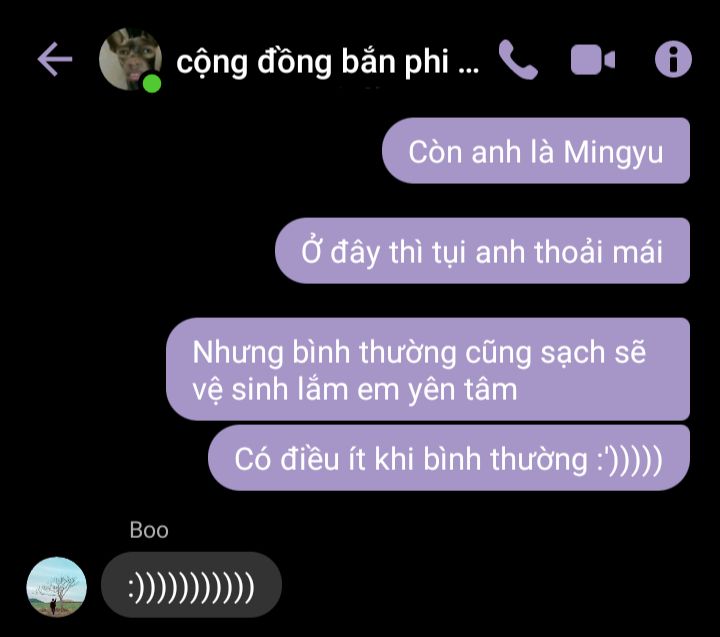720x637 pixels.
Task: Tap Boo's smiley reply bubble
Action: tap(191, 585)
